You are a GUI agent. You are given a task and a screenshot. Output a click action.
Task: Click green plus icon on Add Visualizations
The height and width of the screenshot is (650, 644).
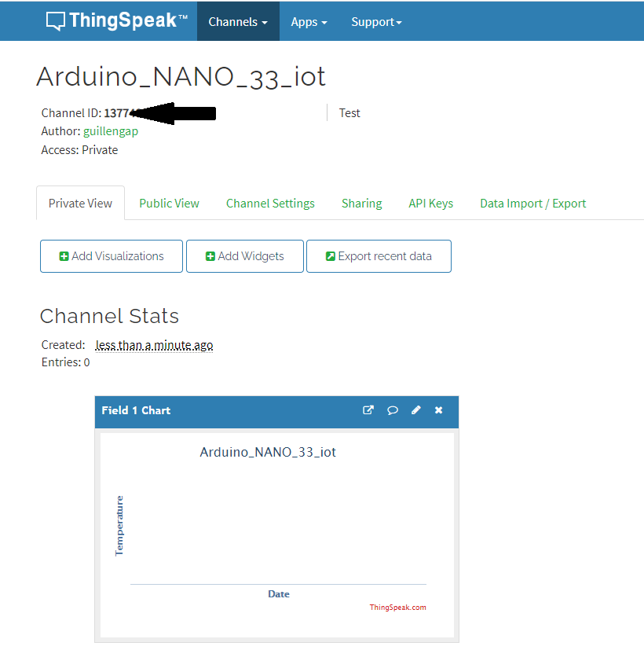click(x=64, y=256)
